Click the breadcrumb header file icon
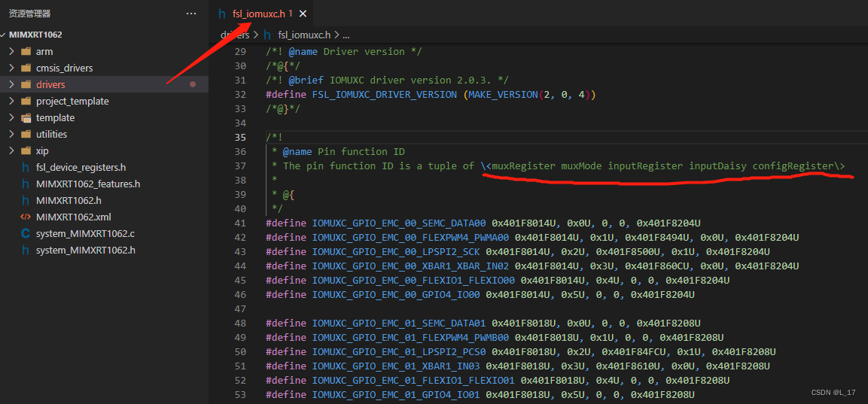 coord(267,35)
